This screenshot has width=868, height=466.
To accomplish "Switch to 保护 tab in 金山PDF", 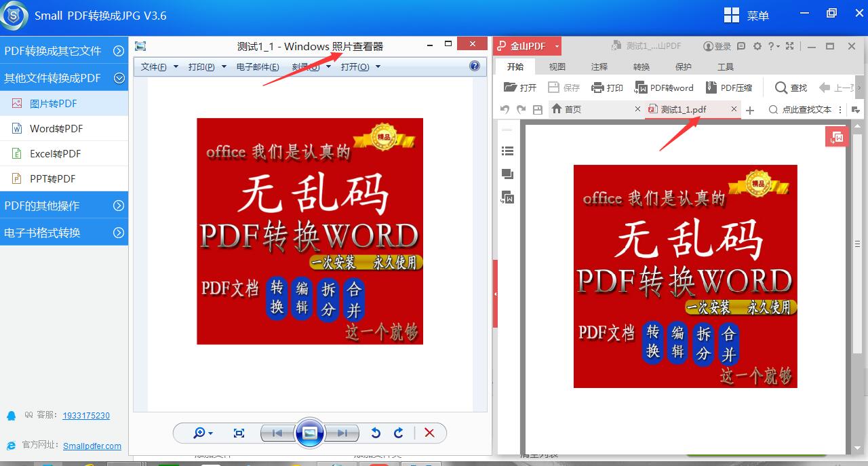I will coord(684,66).
